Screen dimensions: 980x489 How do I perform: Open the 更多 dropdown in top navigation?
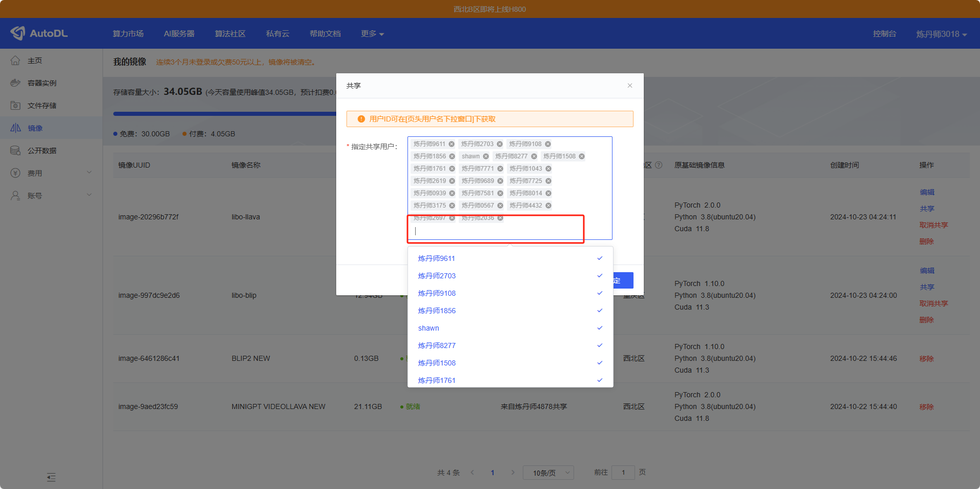372,33
